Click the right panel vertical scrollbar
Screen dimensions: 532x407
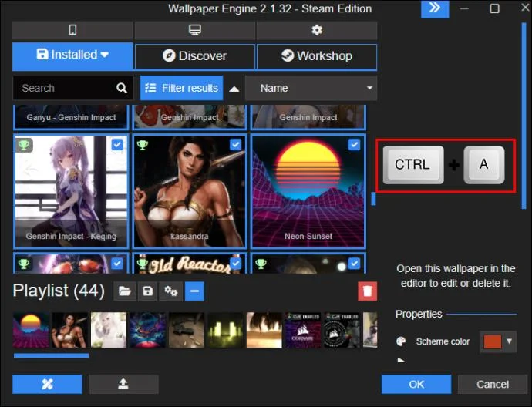[524, 116]
